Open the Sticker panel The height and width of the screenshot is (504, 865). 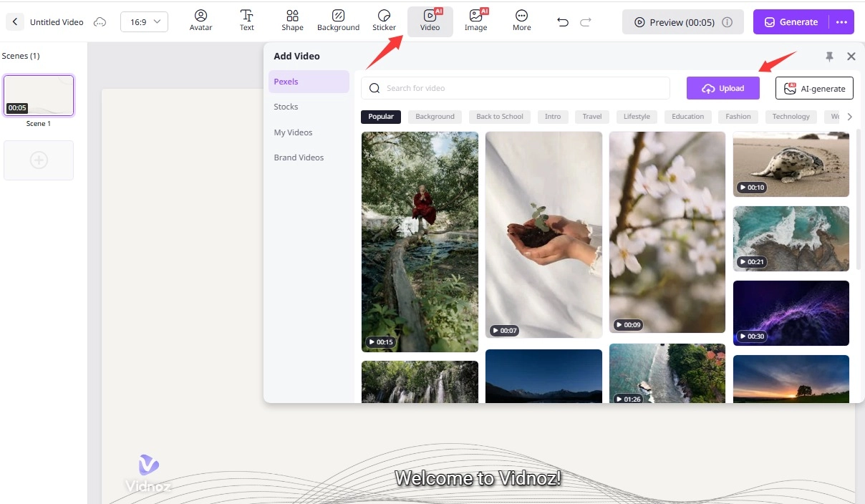click(x=384, y=21)
